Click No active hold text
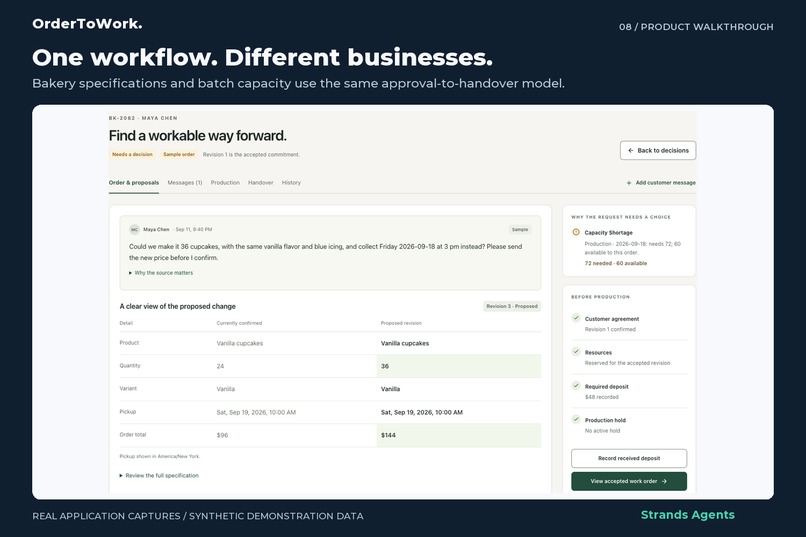 tap(602, 431)
